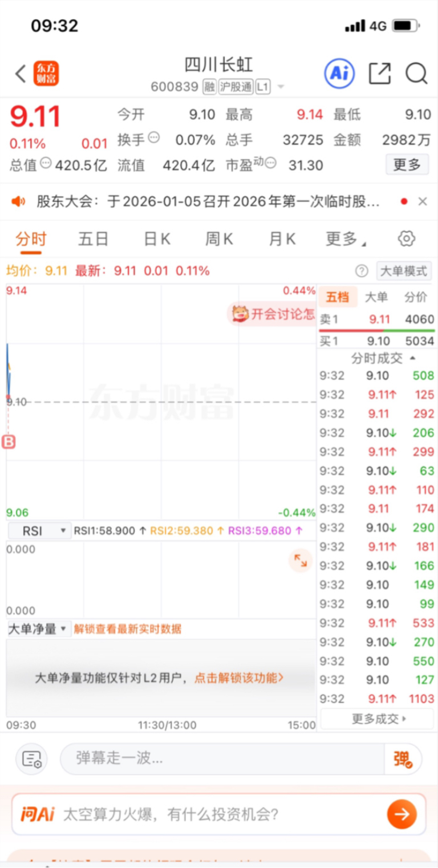Viewport: 438px width, 868px height.
Task: Focus the 弹幕走一波 input field
Action: click(x=222, y=759)
